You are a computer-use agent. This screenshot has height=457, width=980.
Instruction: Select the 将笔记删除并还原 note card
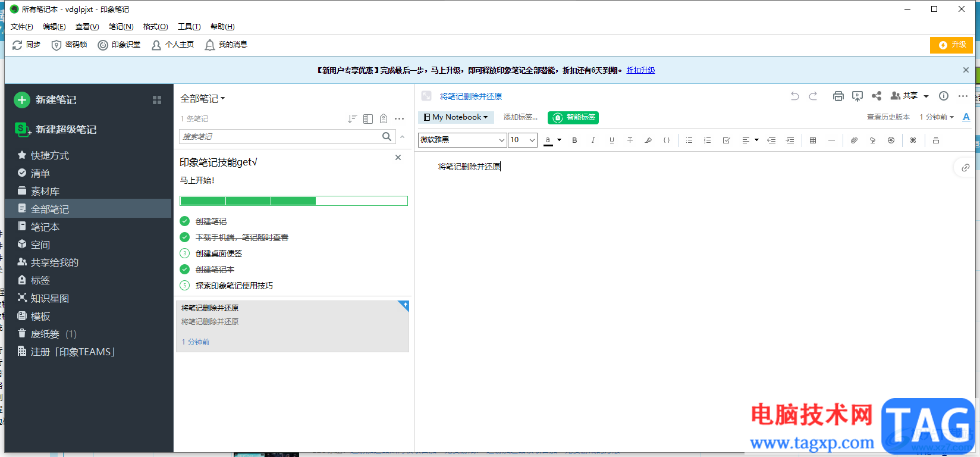click(292, 326)
